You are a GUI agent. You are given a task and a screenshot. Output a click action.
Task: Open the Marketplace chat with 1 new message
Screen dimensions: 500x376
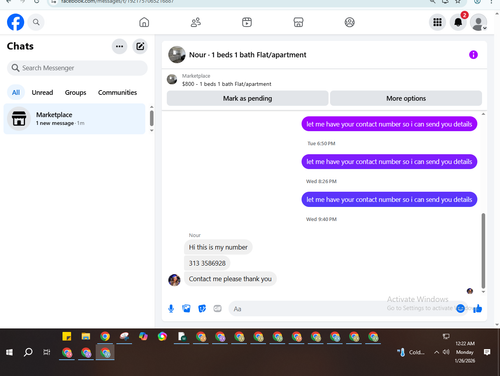click(75, 119)
